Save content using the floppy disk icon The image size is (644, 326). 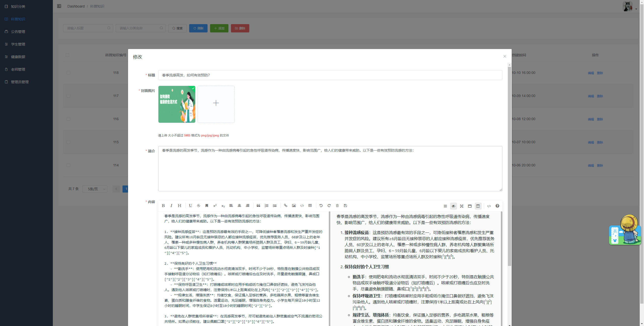pyautogui.click(x=345, y=206)
